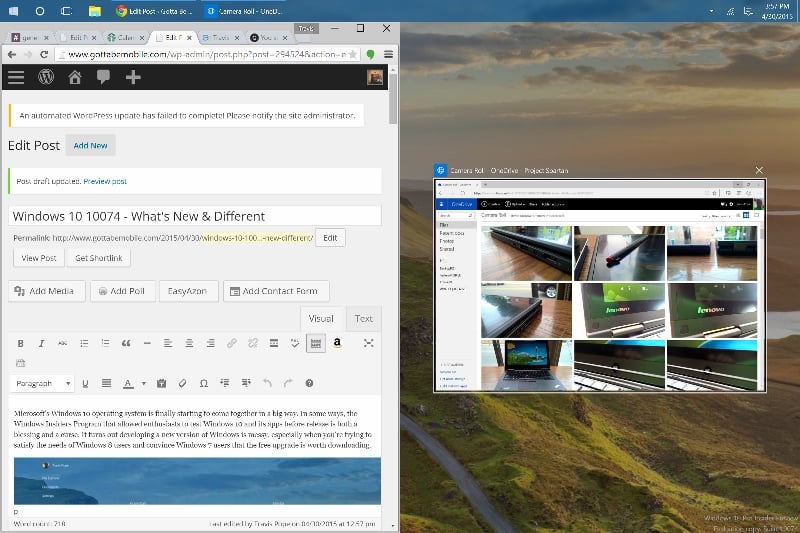Viewport: 800px width, 533px height.
Task: Bookmark the page with the star icon
Action: pyautogui.click(x=353, y=55)
